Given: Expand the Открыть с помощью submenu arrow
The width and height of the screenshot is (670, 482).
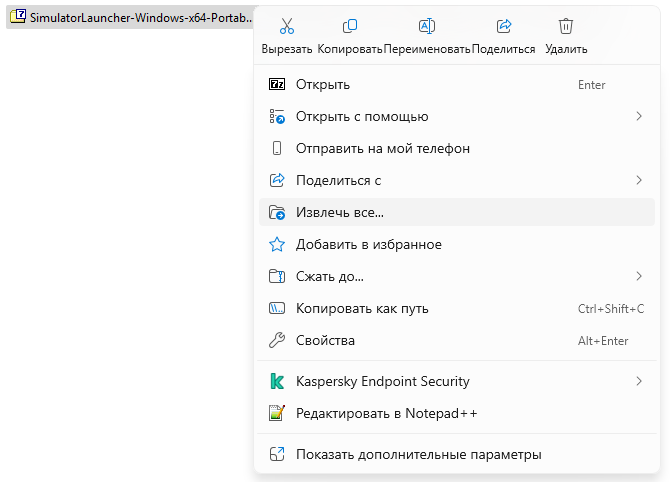Looking at the screenshot, I should click(638, 117).
